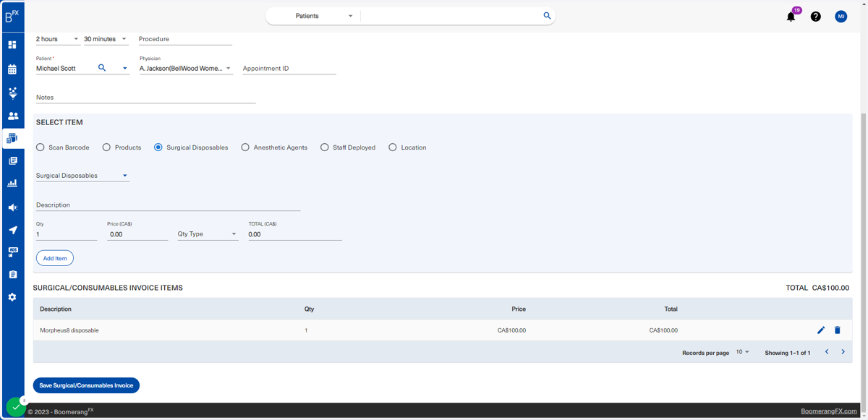Click the Add Item button
This screenshot has height=420, width=868.
(x=55, y=258)
